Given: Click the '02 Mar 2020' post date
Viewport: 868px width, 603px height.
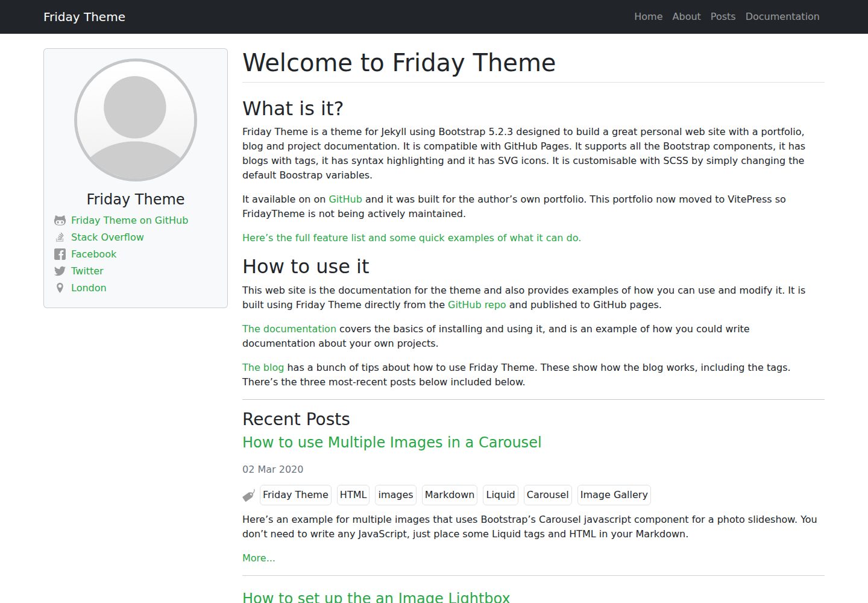Looking at the screenshot, I should tap(272, 470).
